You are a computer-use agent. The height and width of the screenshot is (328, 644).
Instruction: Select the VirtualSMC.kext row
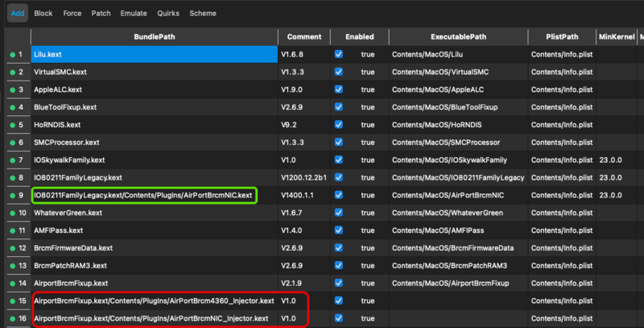point(155,72)
